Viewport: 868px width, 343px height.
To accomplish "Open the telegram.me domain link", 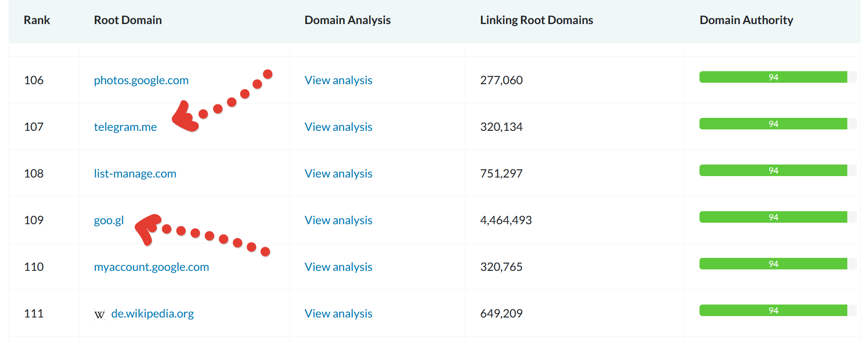I will point(125,127).
